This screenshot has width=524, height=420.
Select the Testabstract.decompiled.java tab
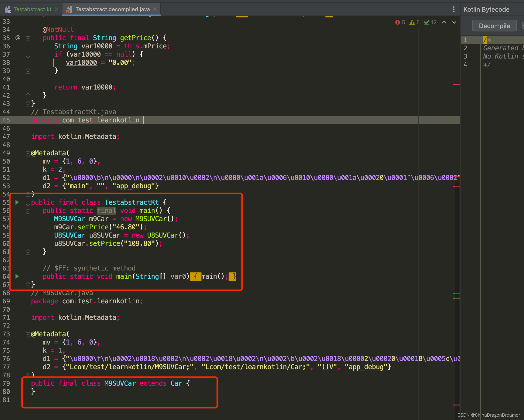pos(113,9)
